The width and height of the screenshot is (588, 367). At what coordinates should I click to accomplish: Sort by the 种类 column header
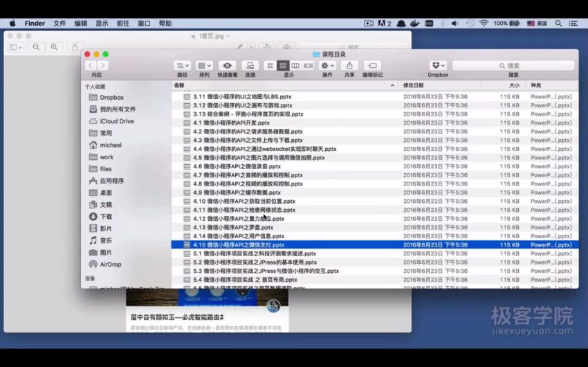[552, 86]
